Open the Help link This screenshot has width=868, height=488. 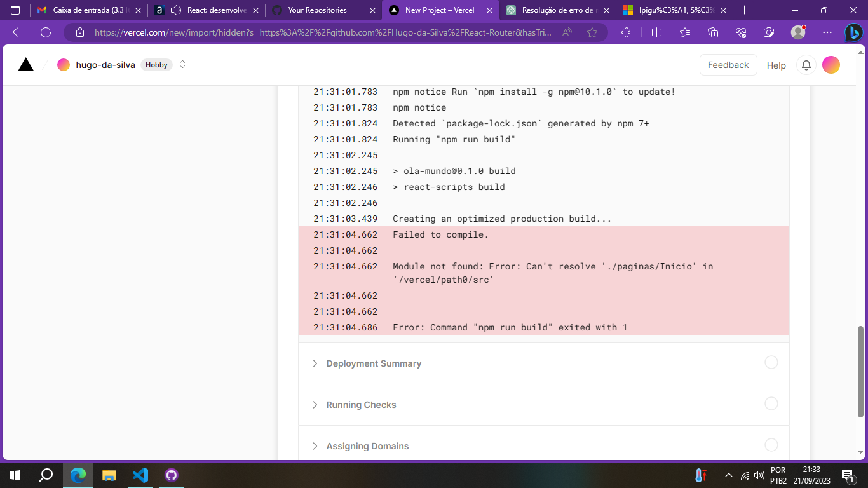pos(776,65)
